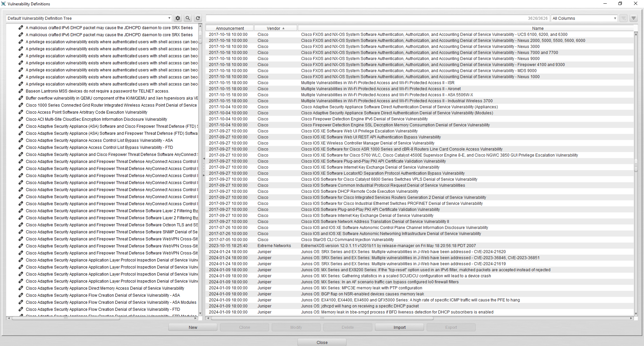
Task: Click icon beside Software SNMP Denial of Service entry
Action: (x=21, y=232)
